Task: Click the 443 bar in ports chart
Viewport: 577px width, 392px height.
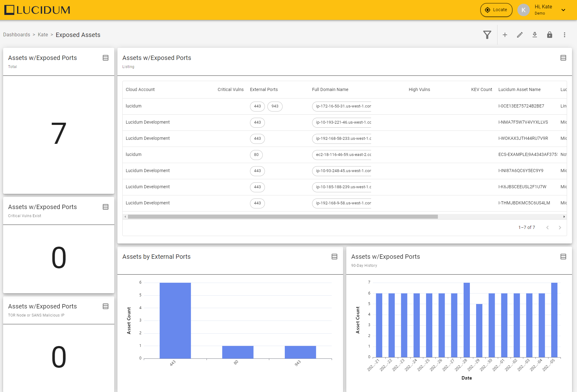Action: 175,321
